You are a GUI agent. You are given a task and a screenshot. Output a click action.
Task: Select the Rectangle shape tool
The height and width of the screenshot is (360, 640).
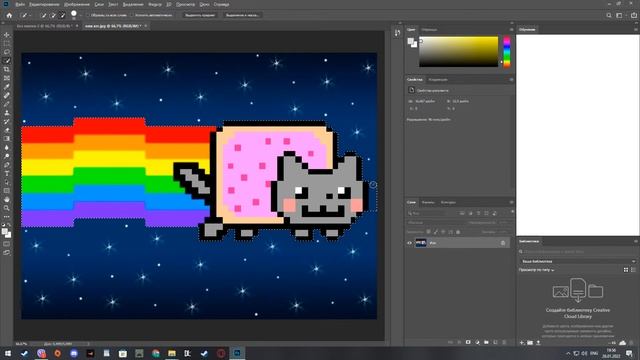coord(7,191)
